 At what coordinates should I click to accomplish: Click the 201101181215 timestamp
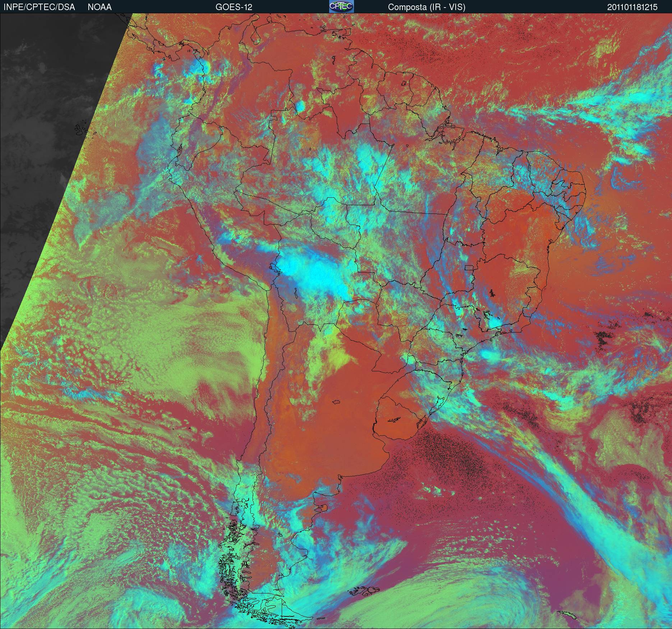pyautogui.click(x=632, y=7)
